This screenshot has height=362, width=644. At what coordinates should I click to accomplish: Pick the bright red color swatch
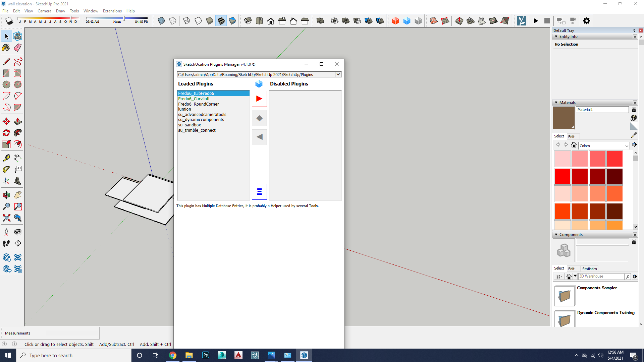tap(562, 176)
